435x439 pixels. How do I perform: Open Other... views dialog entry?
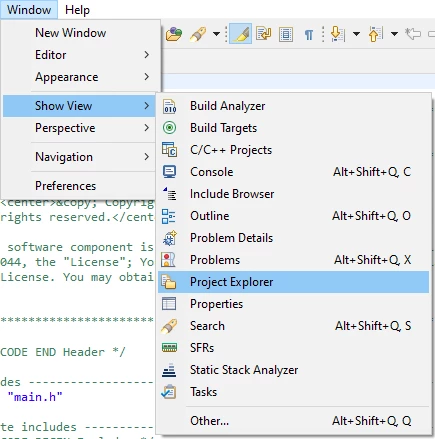(294, 421)
